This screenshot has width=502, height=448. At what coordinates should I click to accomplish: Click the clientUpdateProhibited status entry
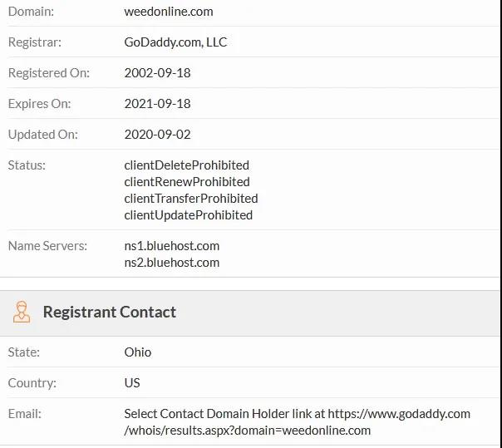(x=189, y=215)
